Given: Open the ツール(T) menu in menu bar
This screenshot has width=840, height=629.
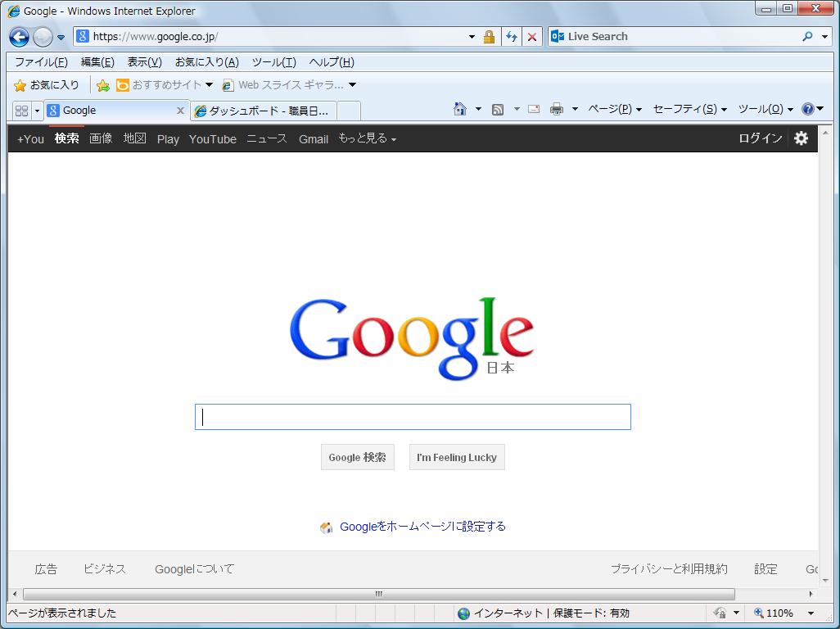Looking at the screenshot, I should tap(273, 62).
